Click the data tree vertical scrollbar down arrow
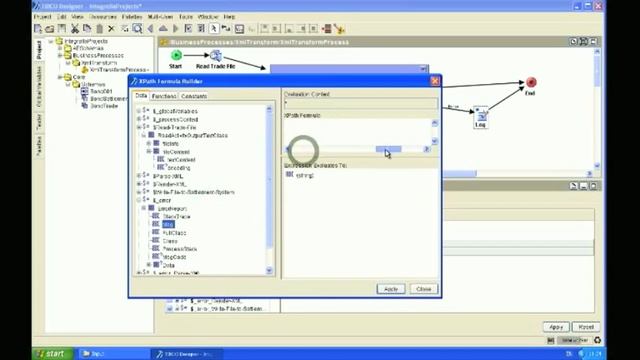The width and height of the screenshot is (640, 360). click(269, 270)
